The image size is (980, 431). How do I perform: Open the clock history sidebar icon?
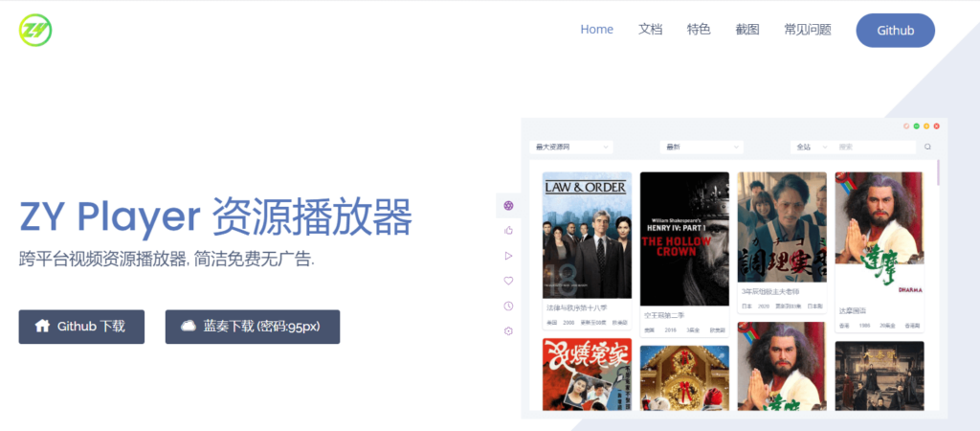(508, 306)
